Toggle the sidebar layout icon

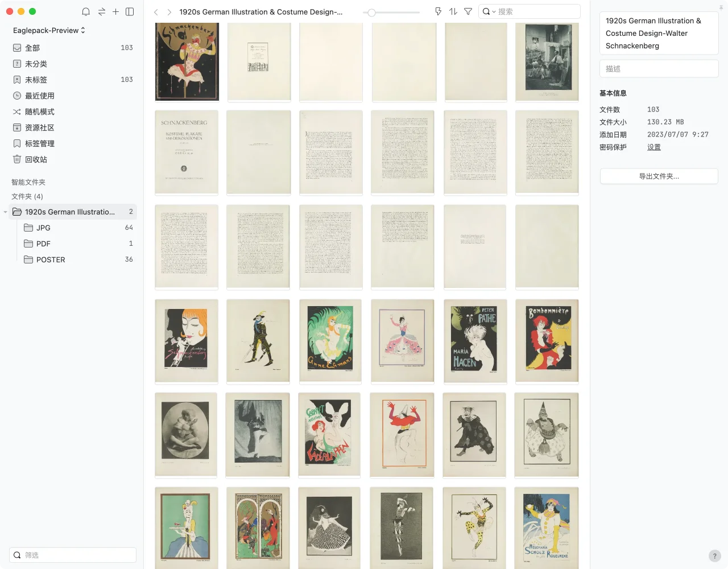click(x=130, y=11)
